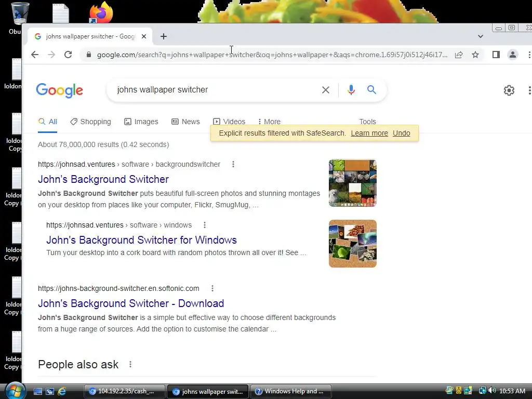Screen dimensions: 532x399
Task: Open the Windows Start orb
Action: 15,391
